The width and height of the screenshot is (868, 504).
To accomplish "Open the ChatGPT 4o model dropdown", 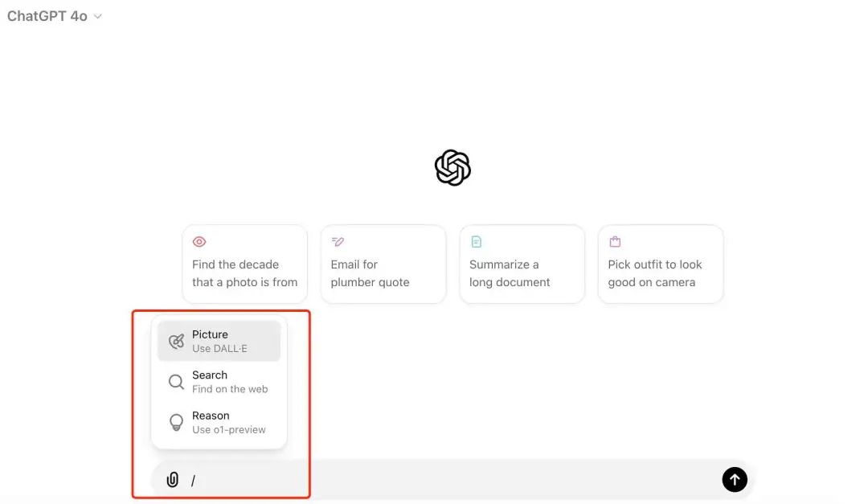I will (x=47, y=16).
